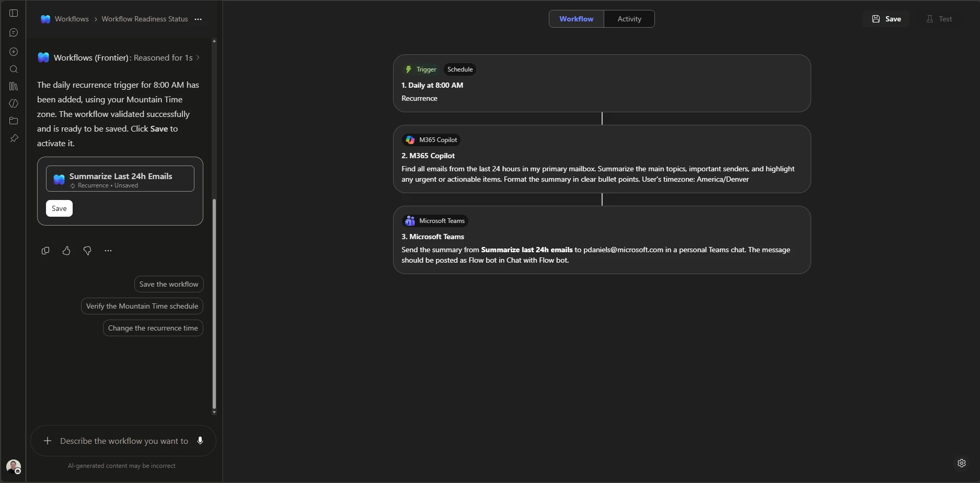Image resolution: width=980 pixels, height=483 pixels.
Task: Click the Microsoft Teams badge on step 3
Action: (435, 221)
